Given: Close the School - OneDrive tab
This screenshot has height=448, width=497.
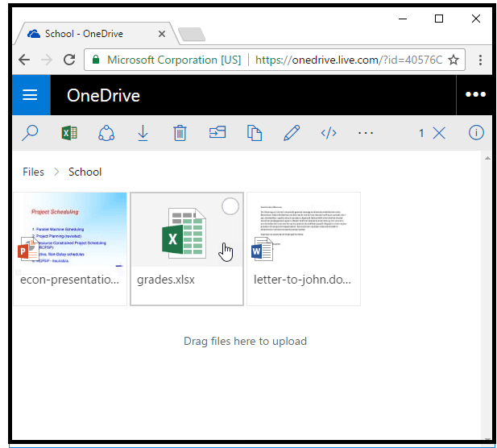Looking at the screenshot, I should [162, 34].
